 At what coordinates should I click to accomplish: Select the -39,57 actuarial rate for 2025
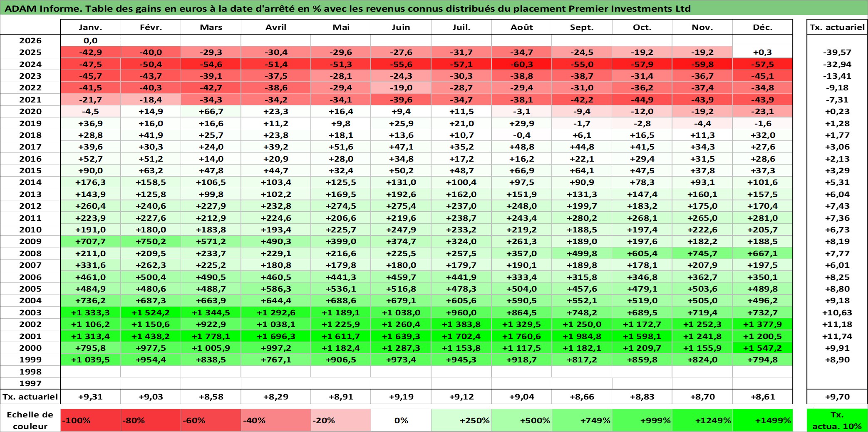click(x=837, y=52)
